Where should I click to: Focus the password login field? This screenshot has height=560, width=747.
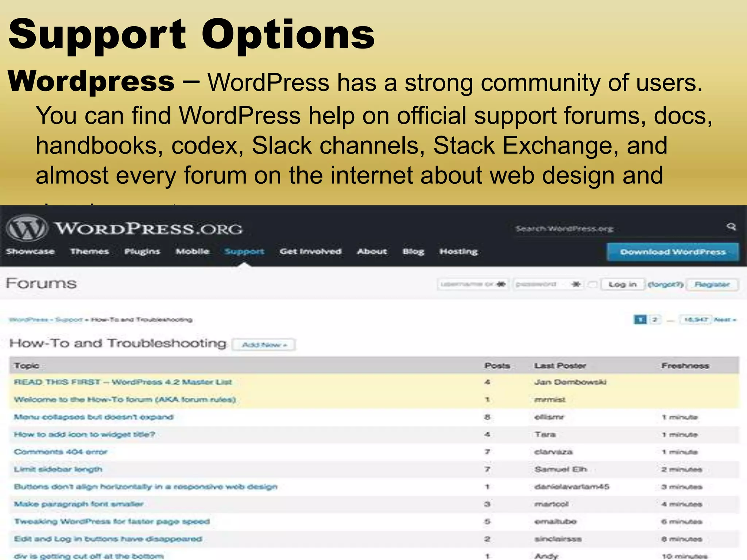click(549, 284)
